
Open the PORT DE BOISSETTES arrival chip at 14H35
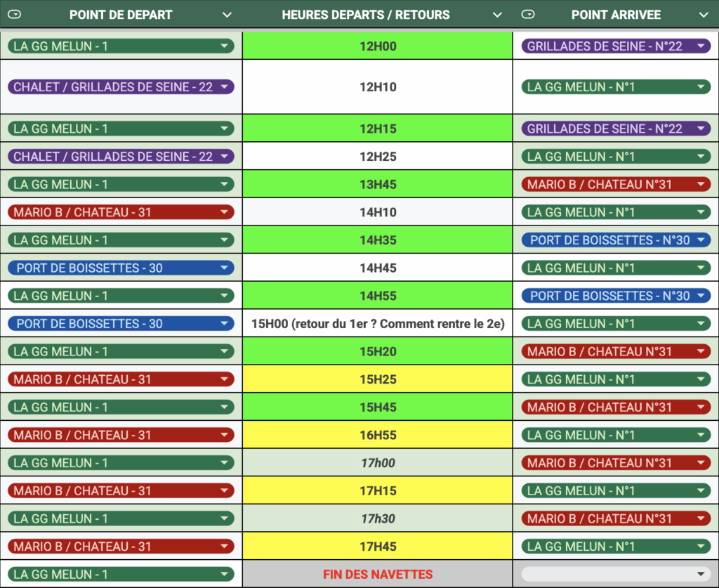tap(616, 240)
